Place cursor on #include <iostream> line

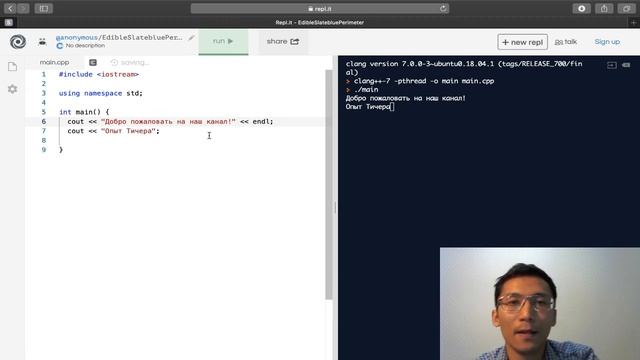tap(99, 74)
